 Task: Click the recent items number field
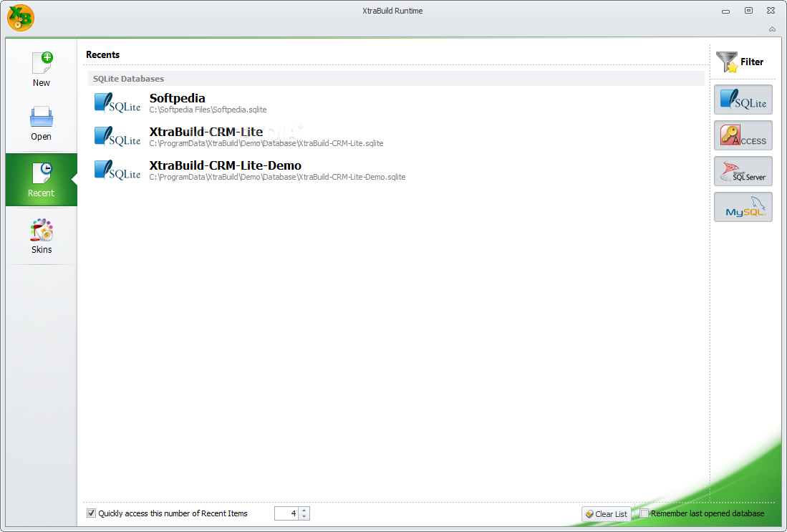(x=286, y=513)
